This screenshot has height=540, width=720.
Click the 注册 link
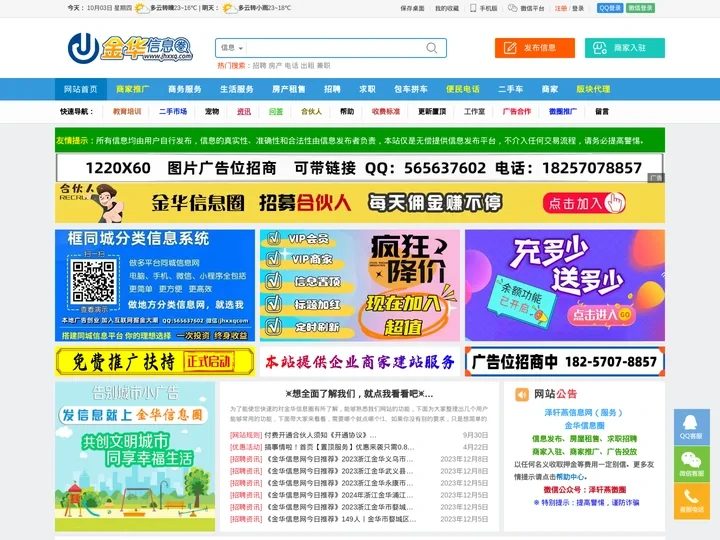561,8
